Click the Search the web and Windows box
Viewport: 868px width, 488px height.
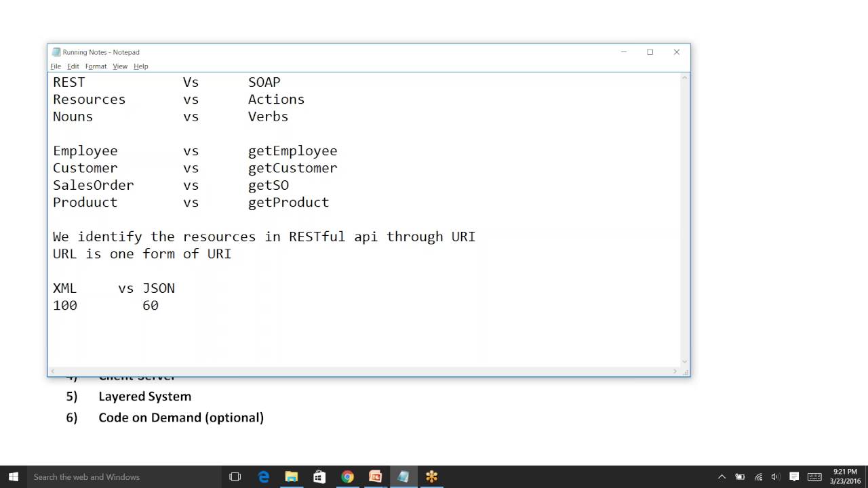tap(124, 477)
